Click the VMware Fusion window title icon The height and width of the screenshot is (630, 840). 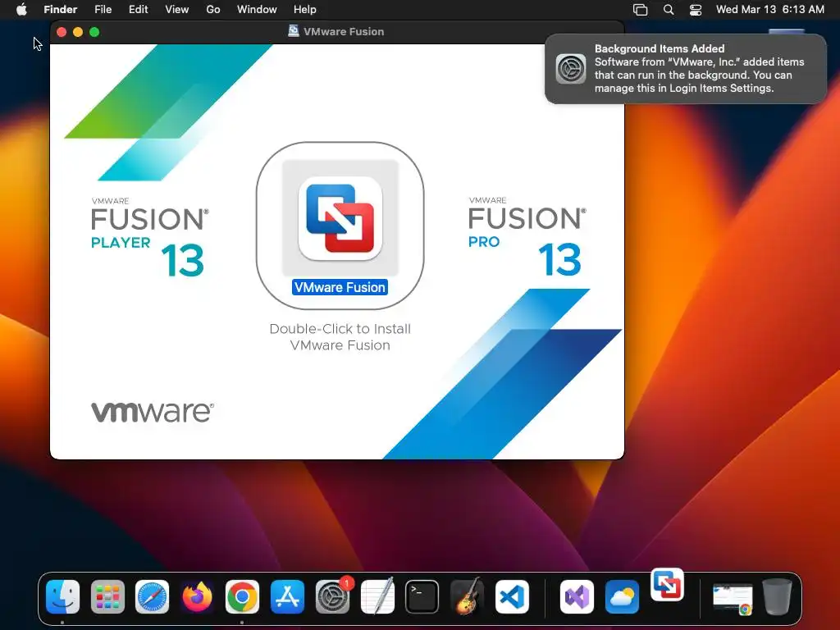pos(294,31)
